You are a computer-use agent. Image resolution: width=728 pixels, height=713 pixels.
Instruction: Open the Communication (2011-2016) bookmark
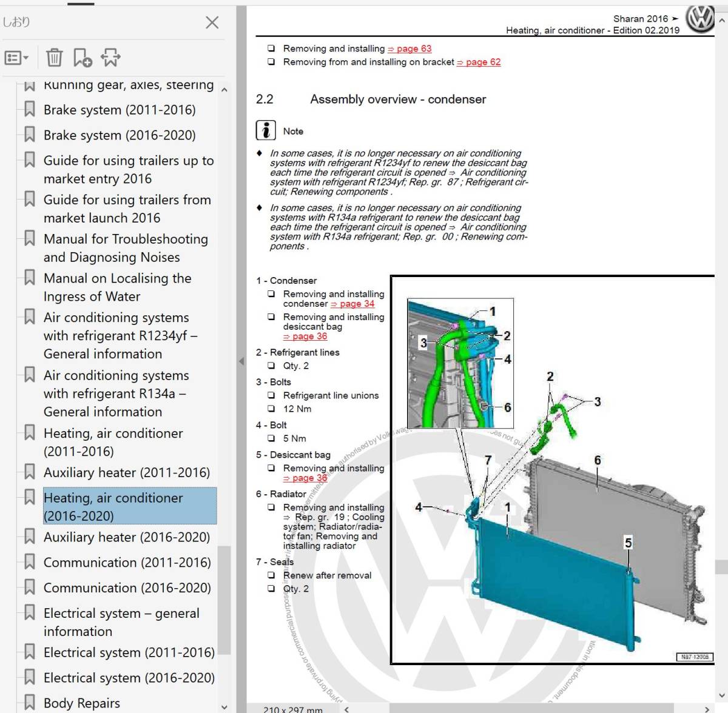coord(127,563)
